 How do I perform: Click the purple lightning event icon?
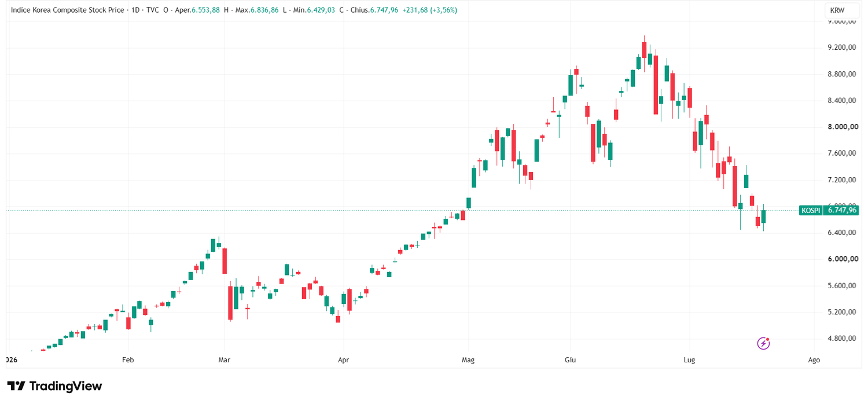point(763,343)
